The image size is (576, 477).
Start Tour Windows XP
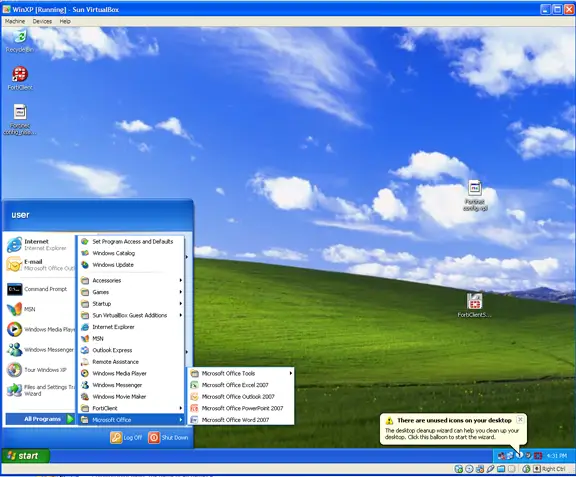coord(40,370)
